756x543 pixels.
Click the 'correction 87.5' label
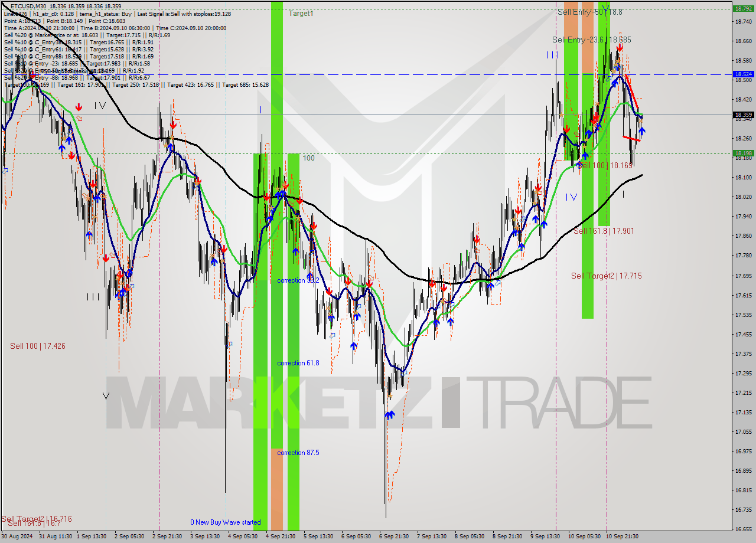coord(298,453)
